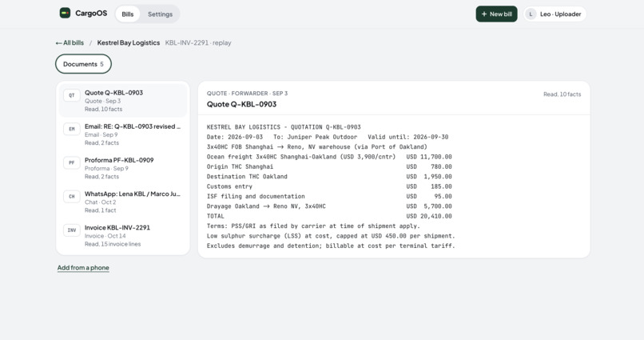Click the KESTREL BAY LOGISTICS - QUOTATION header line

click(x=284, y=127)
